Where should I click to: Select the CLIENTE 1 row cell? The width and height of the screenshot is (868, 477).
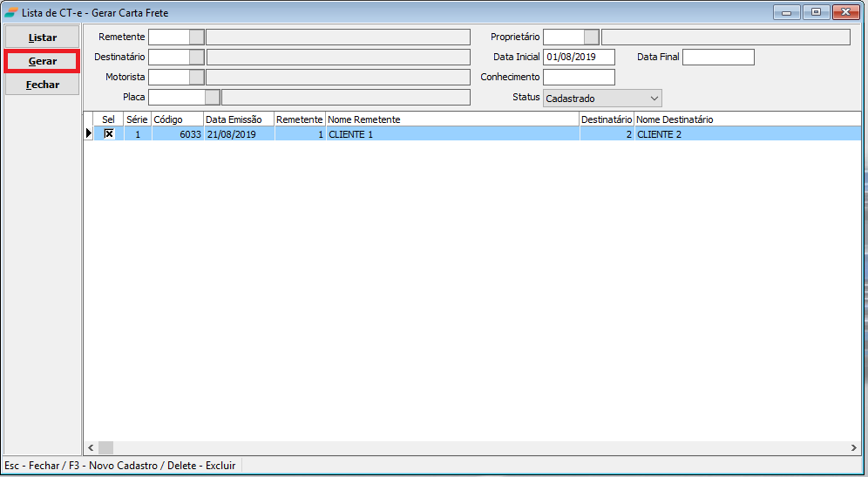(451, 134)
